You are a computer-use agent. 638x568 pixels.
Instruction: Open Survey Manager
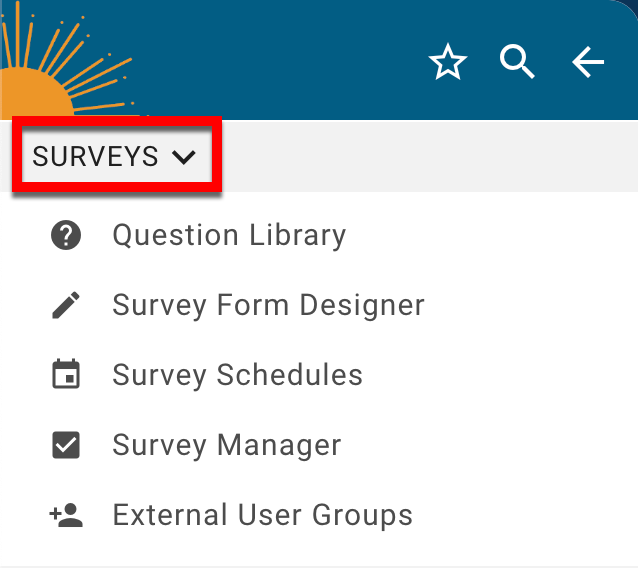click(x=226, y=446)
